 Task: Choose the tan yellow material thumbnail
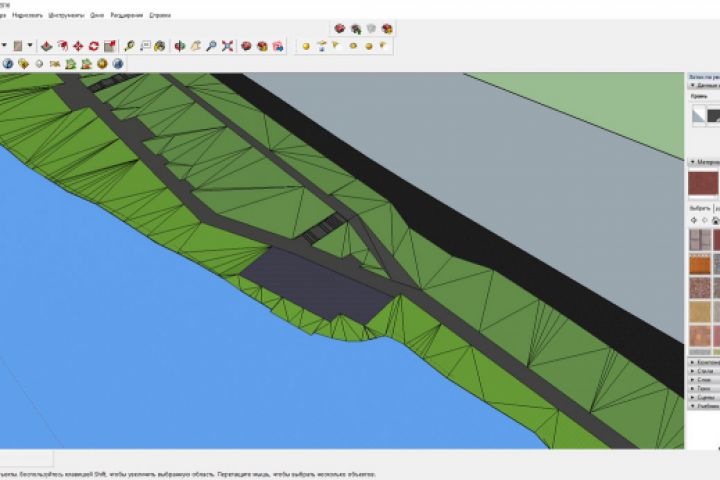click(699, 312)
